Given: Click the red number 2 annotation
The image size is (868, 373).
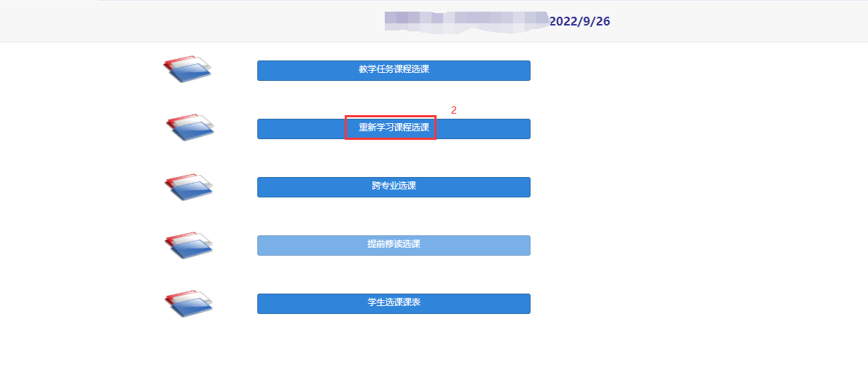Looking at the screenshot, I should tap(454, 110).
